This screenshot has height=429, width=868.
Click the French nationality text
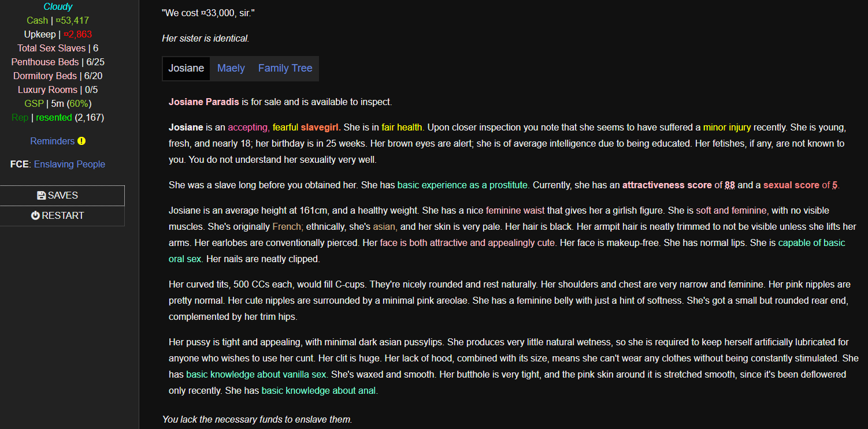click(x=287, y=227)
